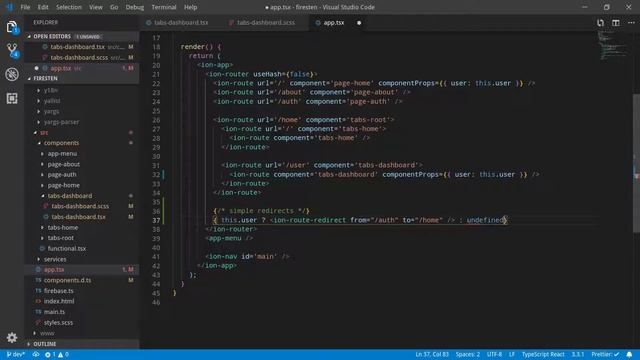The height and width of the screenshot is (360, 640).
Task: Open the Edit menu
Action: pyautogui.click(x=43, y=7)
